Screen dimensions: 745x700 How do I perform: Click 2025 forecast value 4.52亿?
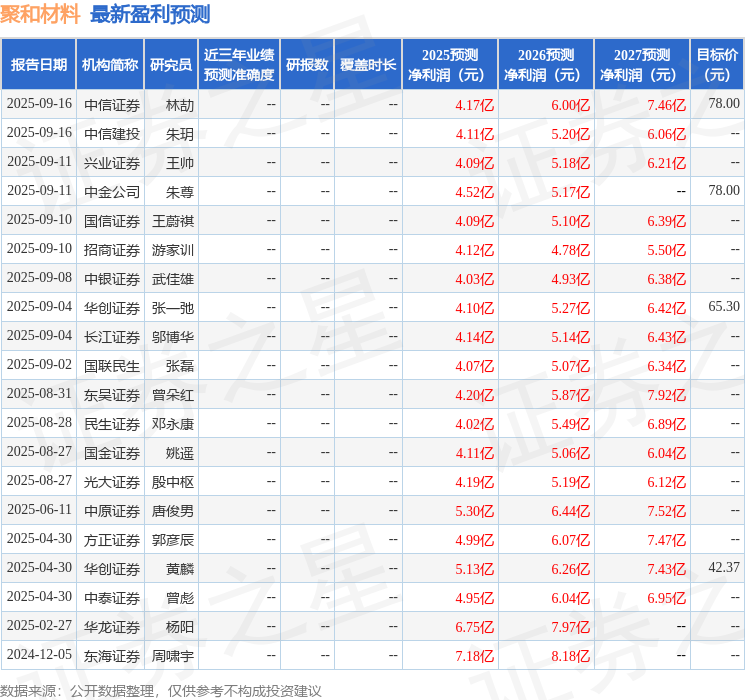(475, 192)
